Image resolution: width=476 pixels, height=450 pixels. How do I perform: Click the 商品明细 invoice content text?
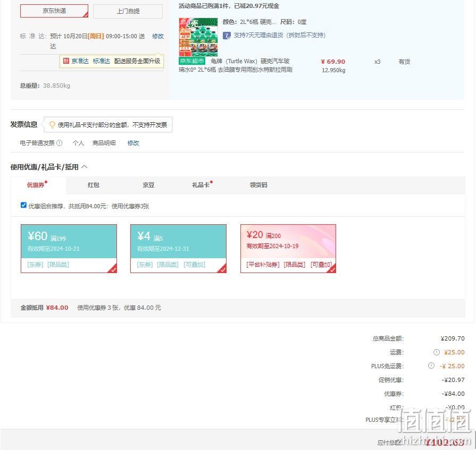pos(104,143)
